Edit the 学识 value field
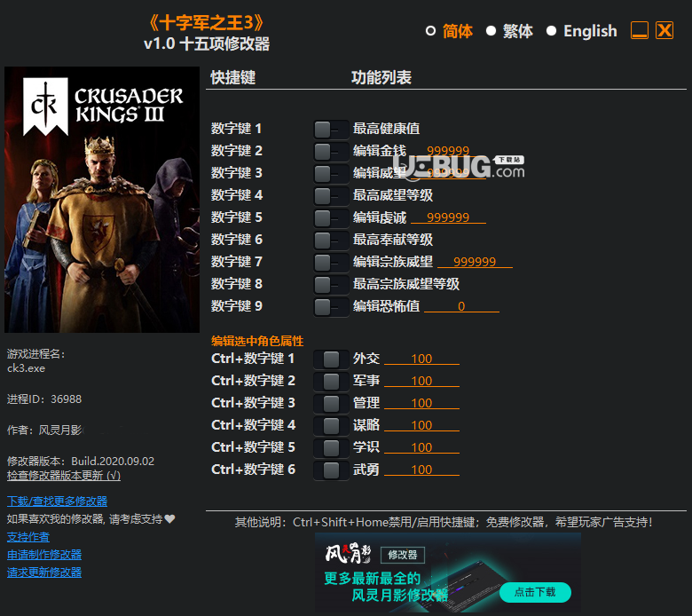692x616 pixels. [421, 447]
